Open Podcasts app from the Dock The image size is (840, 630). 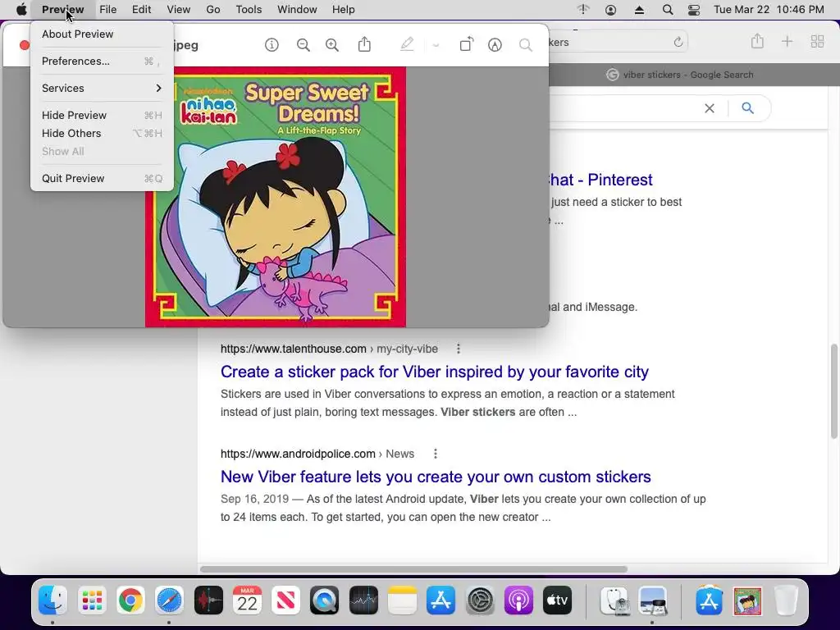[x=518, y=600]
